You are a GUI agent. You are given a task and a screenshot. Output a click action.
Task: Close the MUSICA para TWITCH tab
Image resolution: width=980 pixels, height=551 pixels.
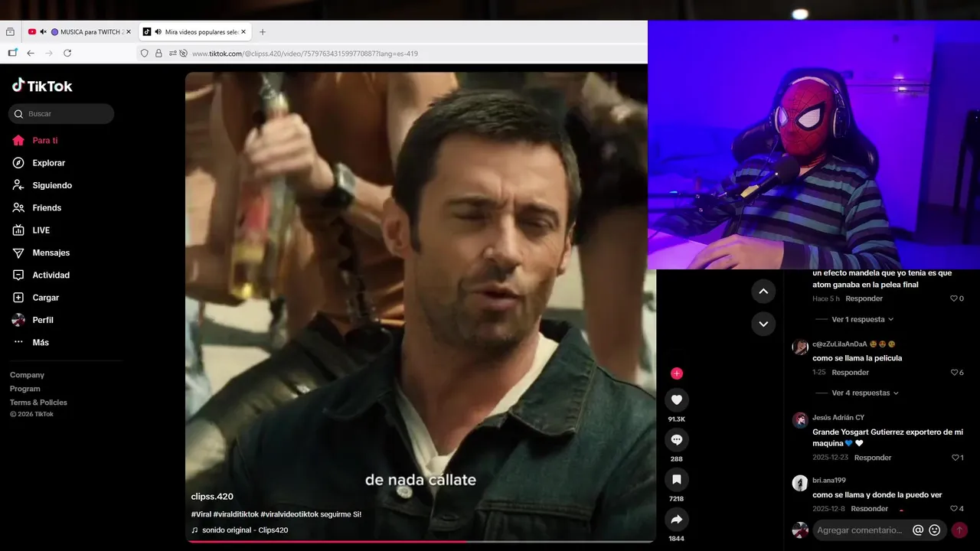click(x=129, y=32)
